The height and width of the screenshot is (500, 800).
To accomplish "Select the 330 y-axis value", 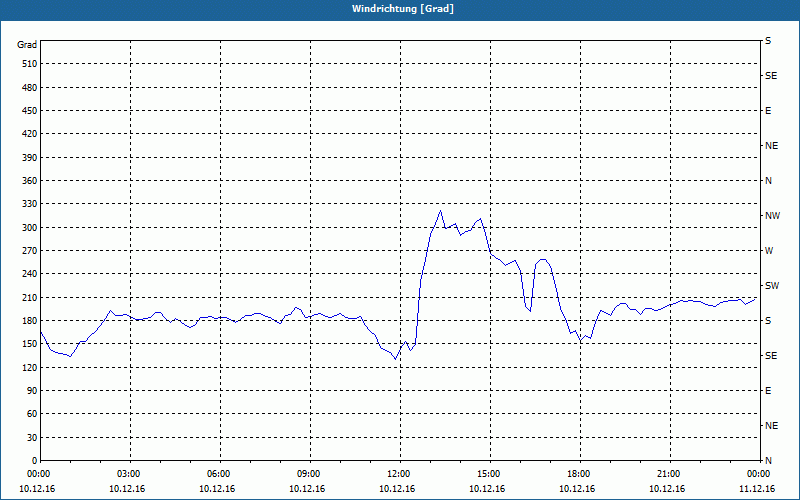I will (30, 204).
